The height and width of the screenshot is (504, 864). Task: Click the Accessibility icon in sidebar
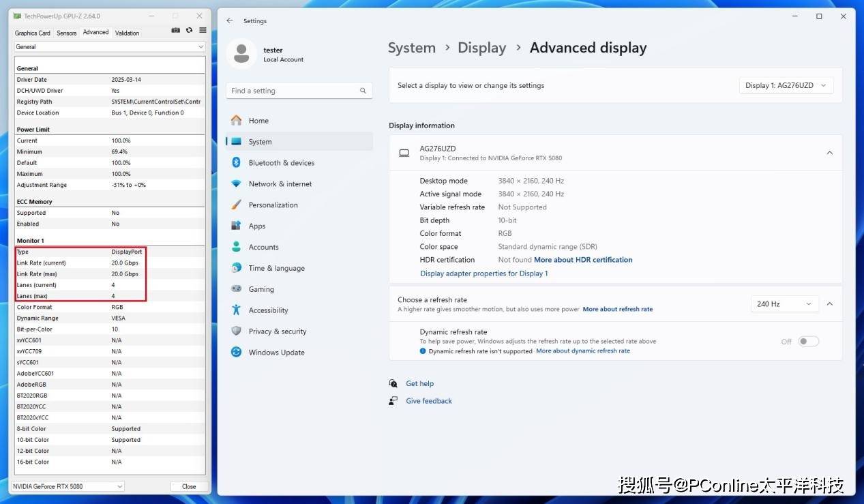[236, 310]
